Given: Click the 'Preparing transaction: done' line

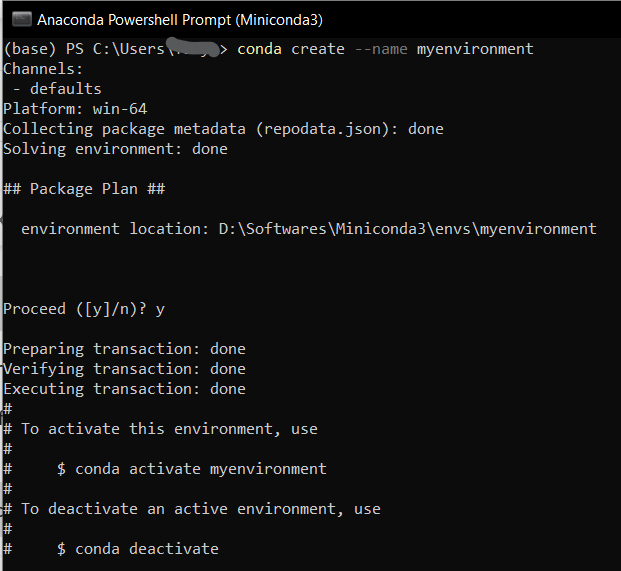Looking at the screenshot, I should click(124, 349).
